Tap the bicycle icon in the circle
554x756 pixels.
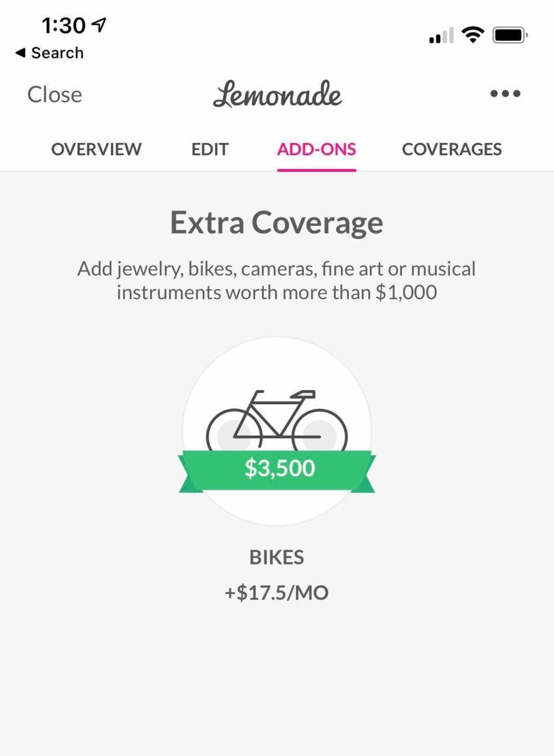click(x=277, y=420)
